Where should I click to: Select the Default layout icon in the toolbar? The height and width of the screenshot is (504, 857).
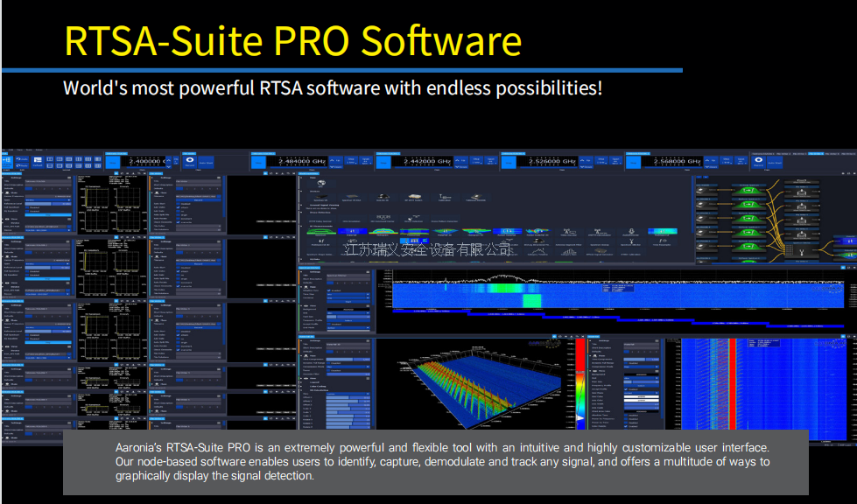[37, 162]
